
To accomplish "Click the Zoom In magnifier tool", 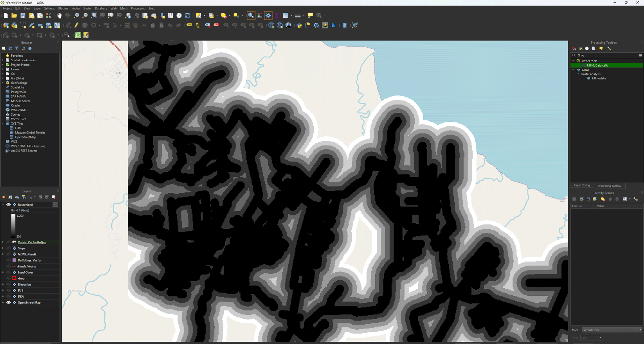I will tap(76, 15).
